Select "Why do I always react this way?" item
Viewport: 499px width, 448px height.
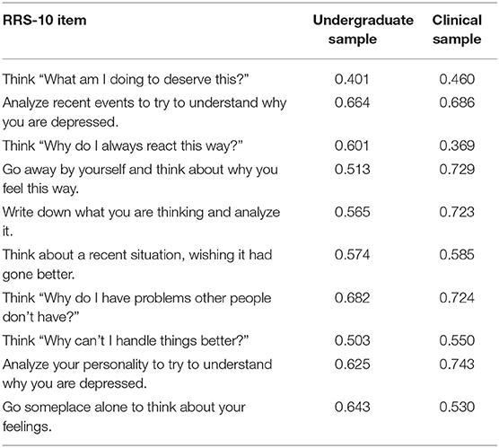(x=123, y=145)
